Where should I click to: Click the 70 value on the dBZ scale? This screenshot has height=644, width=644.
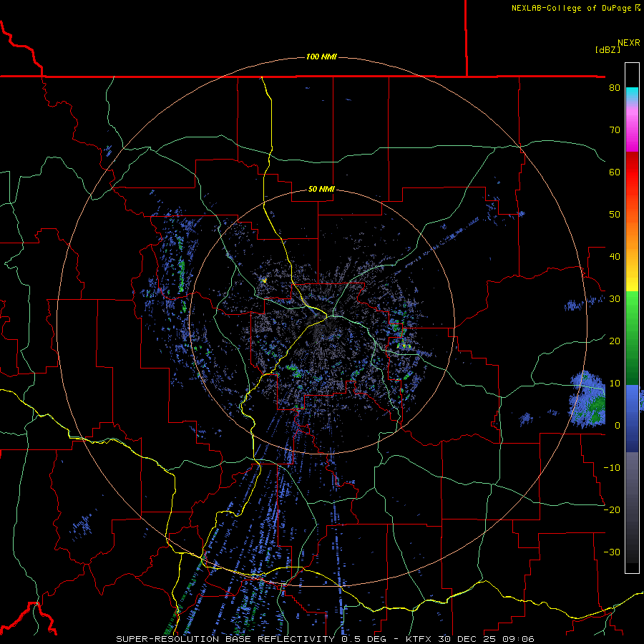pyautogui.click(x=615, y=130)
